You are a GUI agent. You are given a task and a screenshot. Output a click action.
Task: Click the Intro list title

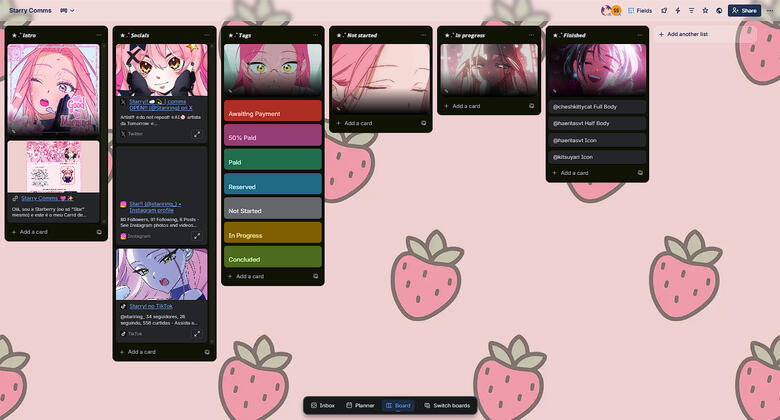29,35
